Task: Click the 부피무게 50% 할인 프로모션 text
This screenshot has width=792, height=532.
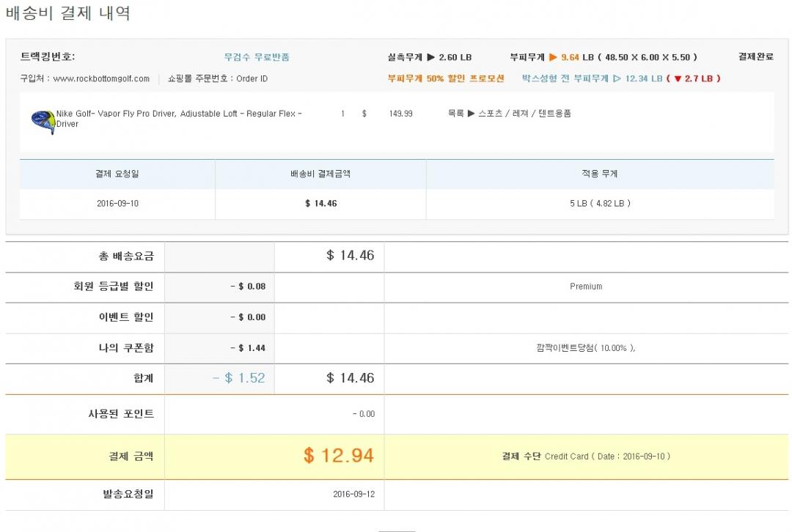Action: tap(446, 78)
